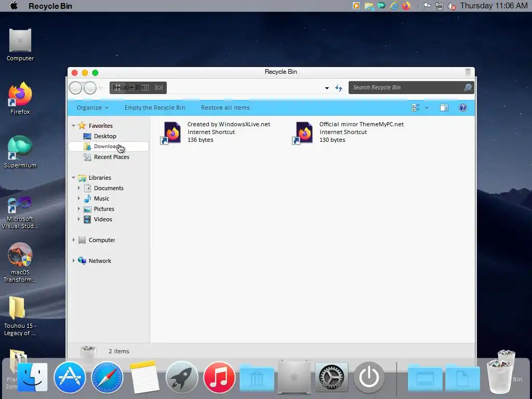Select Computer in the sidebar
The height and width of the screenshot is (399, 532).
pyautogui.click(x=102, y=240)
